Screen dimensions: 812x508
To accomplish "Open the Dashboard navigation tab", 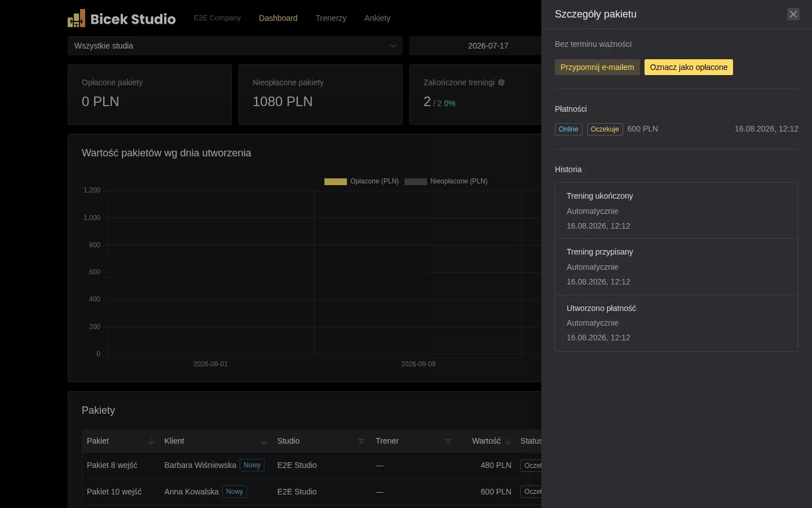I will (278, 18).
